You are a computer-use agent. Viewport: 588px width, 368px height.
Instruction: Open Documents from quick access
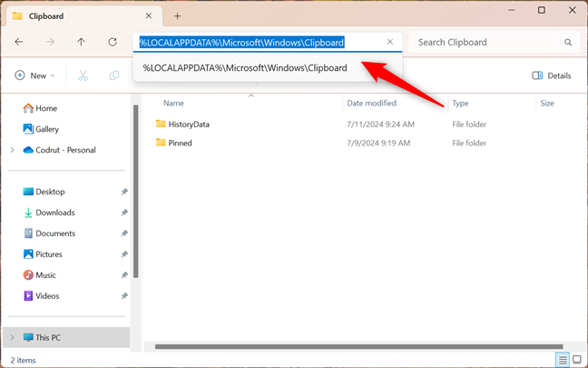49,234
